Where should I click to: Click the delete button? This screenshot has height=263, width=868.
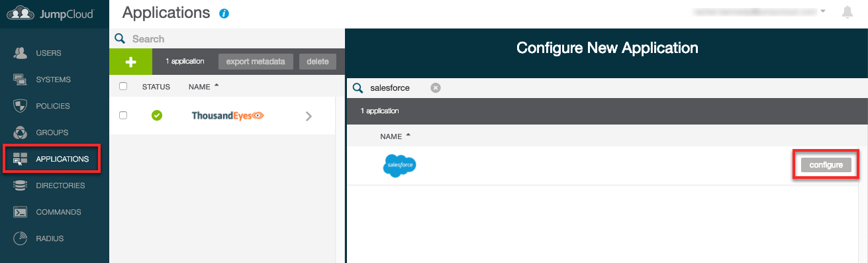[x=318, y=62]
